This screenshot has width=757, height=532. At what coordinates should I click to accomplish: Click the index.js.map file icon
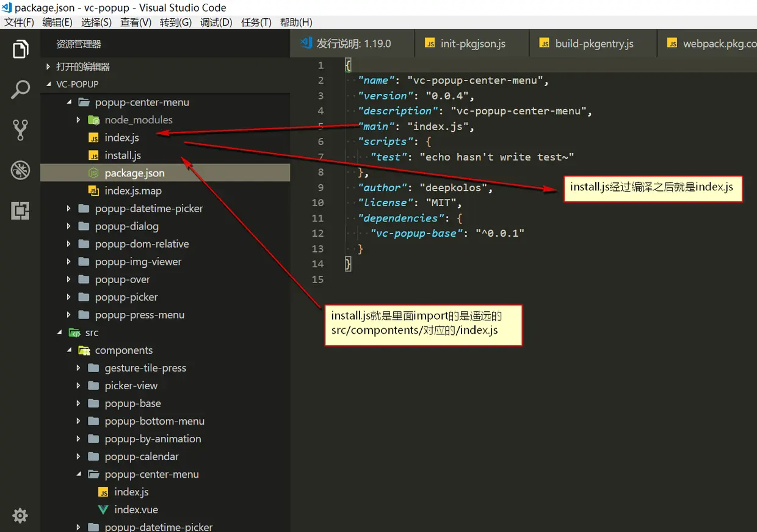[x=93, y=191]
